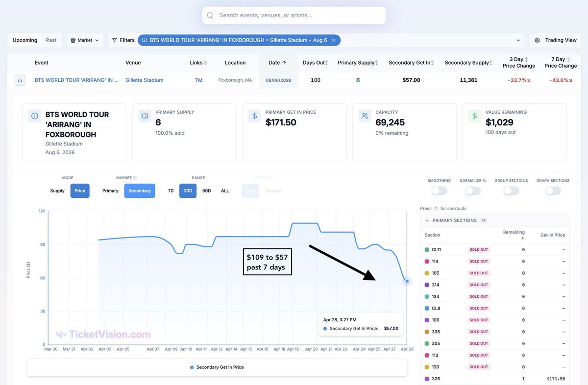The height and width of the screenshot is (385, 588).
Task: Set range to 30D
Action: [188, 191]
